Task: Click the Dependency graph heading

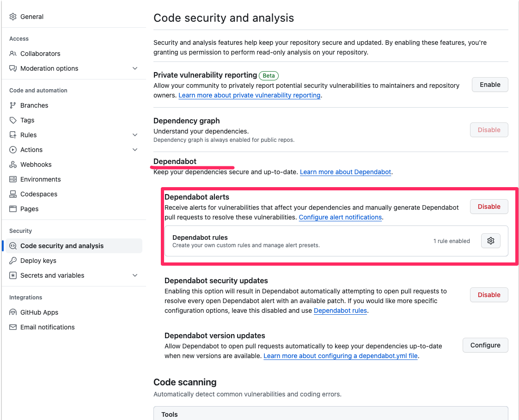Action: click(186, 121)
